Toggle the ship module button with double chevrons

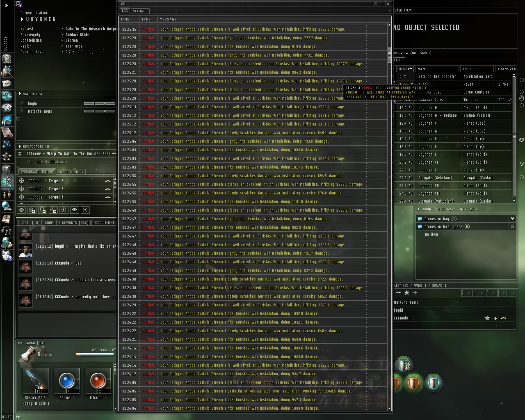coord(404,365)
